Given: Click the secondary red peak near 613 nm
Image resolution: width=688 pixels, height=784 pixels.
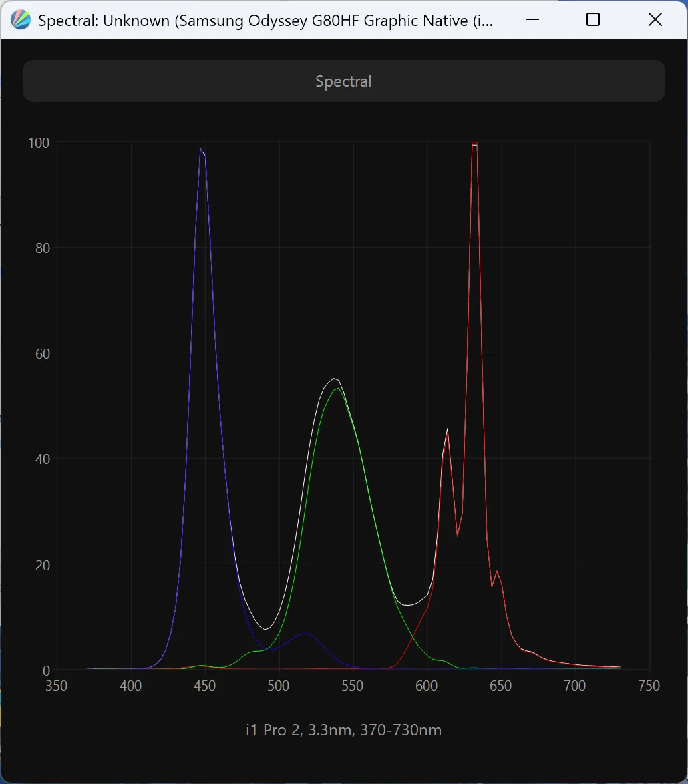Looking at the screenshot, I should pyautogui.click(x=447, y=429).
